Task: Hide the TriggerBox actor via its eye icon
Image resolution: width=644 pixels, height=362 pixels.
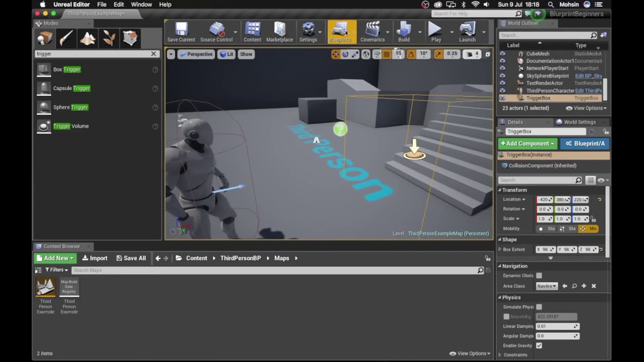Action: point(502,98)
